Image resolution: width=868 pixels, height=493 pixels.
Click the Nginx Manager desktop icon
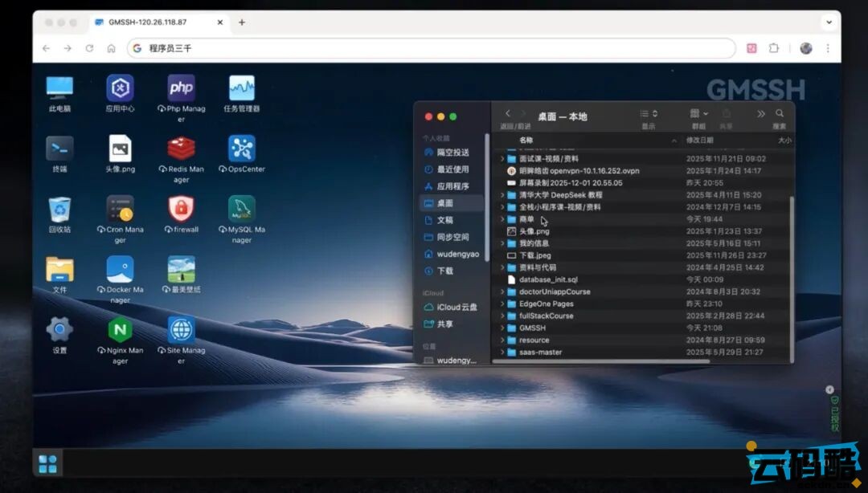pos(120,331)
